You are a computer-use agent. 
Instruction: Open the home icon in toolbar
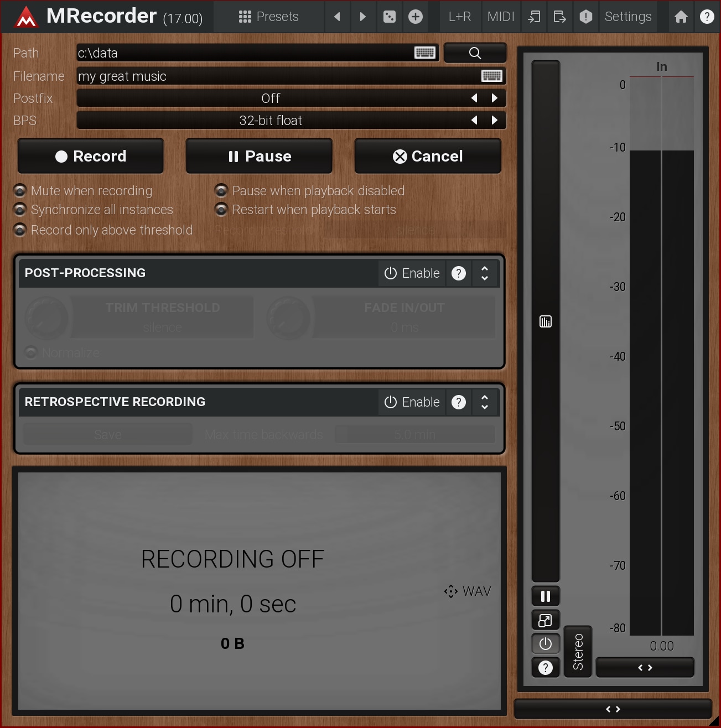[x=681, y=17]
